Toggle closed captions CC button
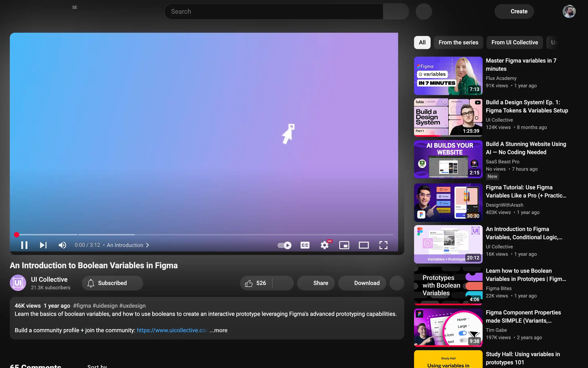Viewport: 588px width, 368px height. click(305, 245)
